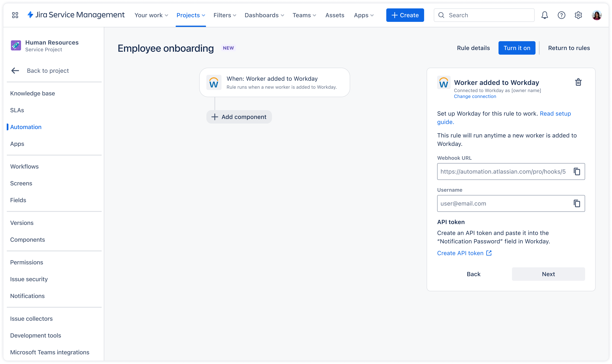Click the notification bell icon

(x=545, y=15)
